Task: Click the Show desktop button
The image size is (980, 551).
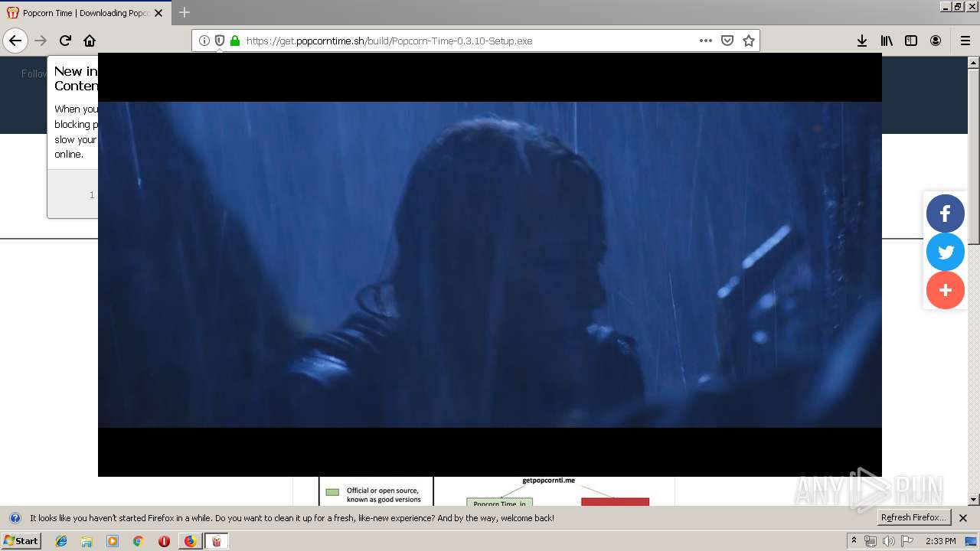Action: [972, 541]
